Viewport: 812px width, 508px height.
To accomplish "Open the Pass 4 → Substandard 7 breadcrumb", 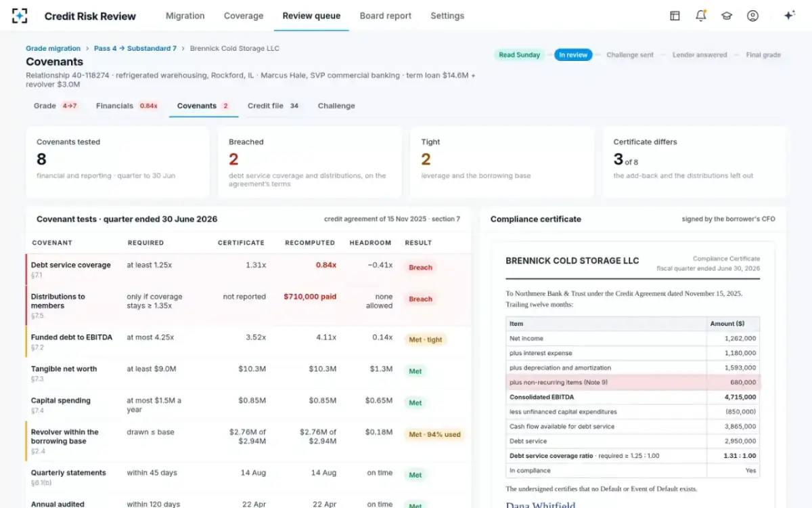I will (x=135, y=48).
